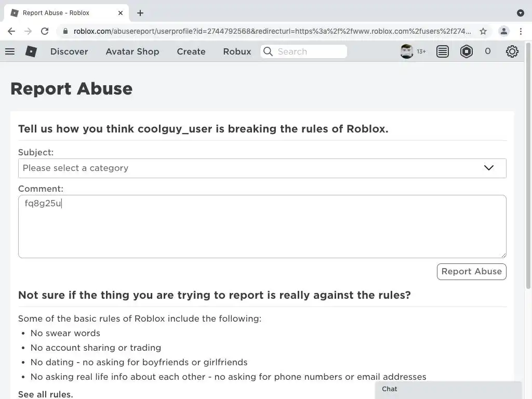Viewport: 532px width, 399px height.
Task: Open Chrome profile account icon
Action: click(504, 31)
